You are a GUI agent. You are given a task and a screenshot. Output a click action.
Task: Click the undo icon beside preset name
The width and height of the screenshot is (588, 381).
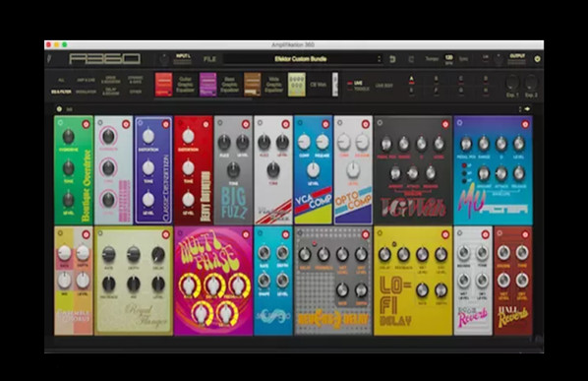[392, 59]
